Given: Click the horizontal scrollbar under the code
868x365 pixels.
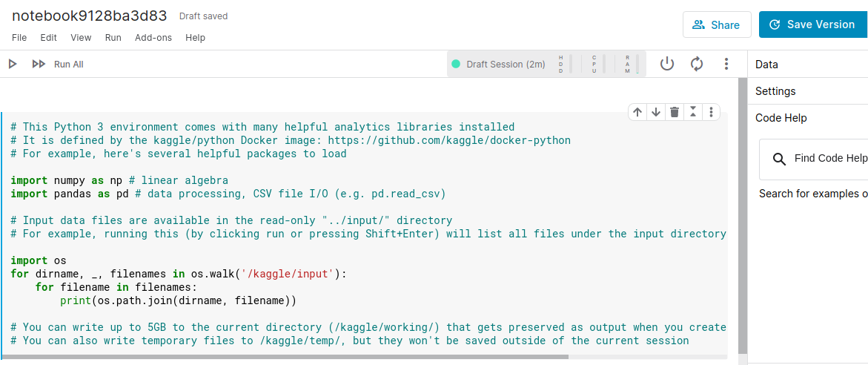Looking at the screenshot, I should (x=296, y=357).
